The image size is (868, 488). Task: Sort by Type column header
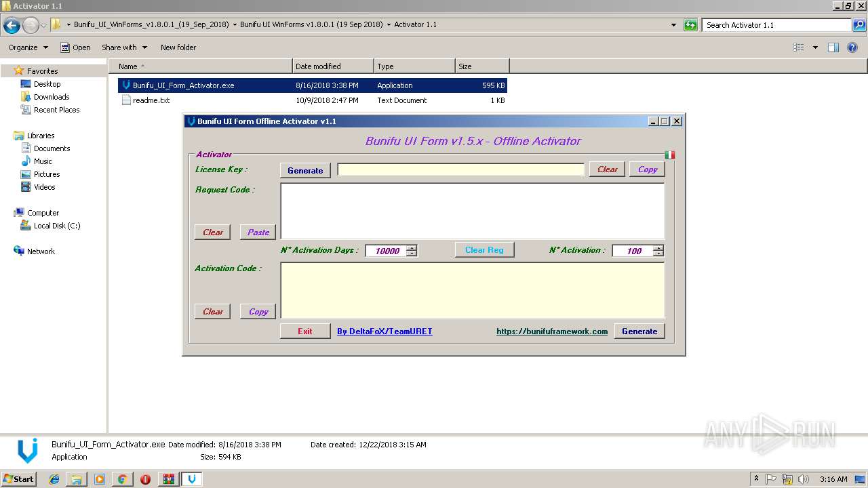tap(414, 66)
